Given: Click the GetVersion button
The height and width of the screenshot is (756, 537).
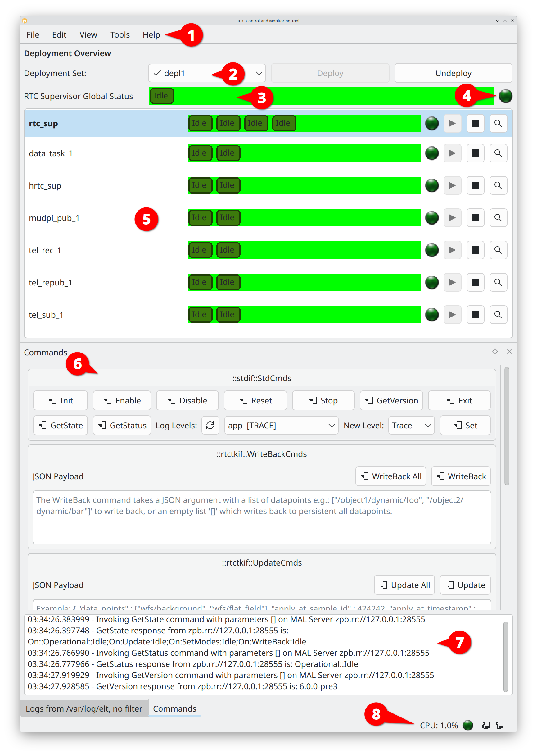Looking at the screenshot, I should click(x=391, y=401).
